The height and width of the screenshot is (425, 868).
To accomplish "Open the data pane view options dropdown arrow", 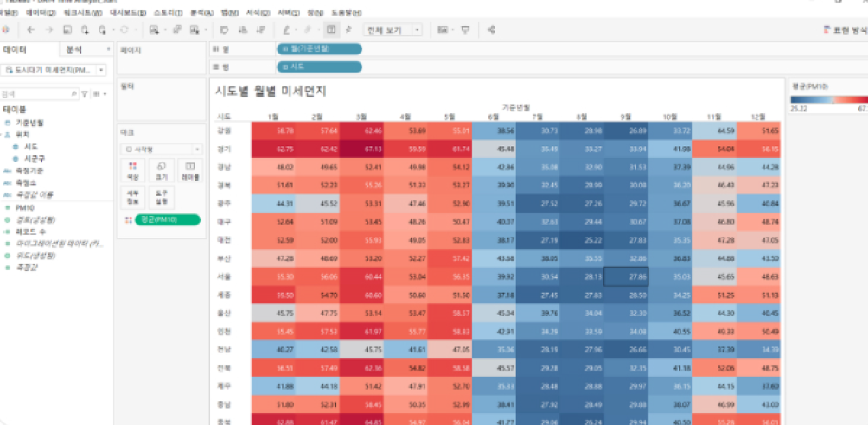I will coord(105,94).
